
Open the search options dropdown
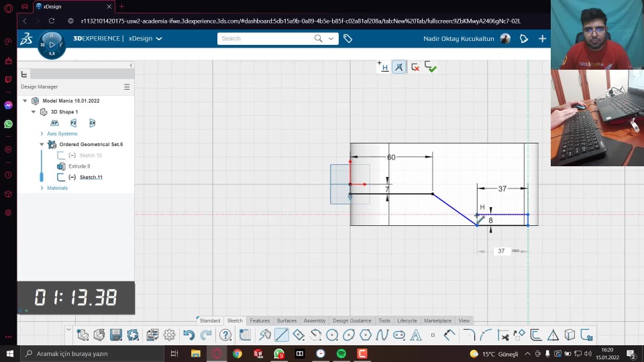(x=331, y=39)
